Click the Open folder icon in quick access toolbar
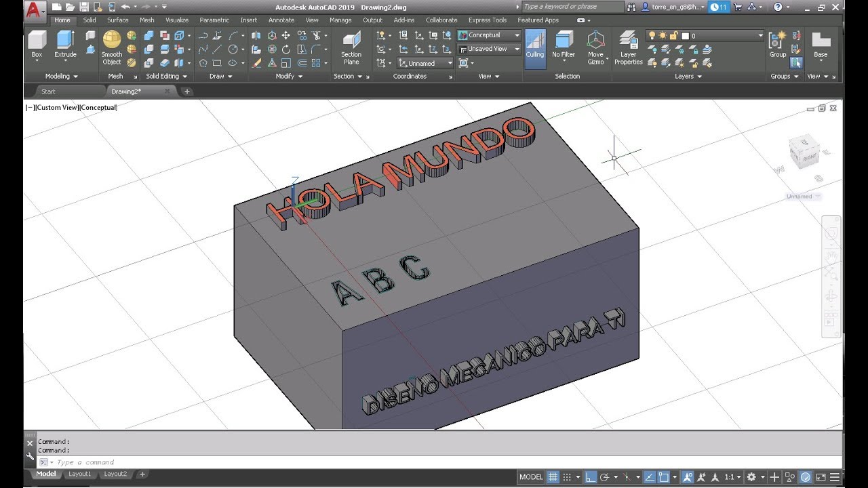 71,7
